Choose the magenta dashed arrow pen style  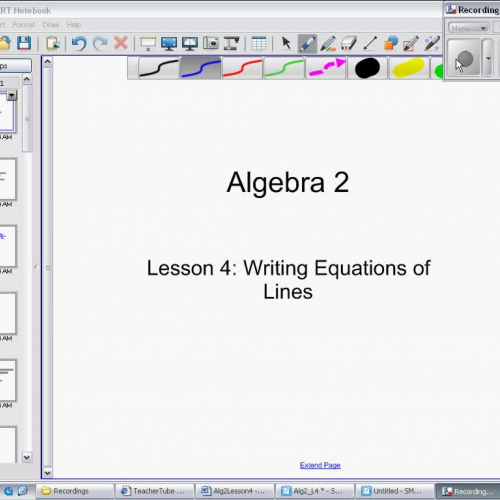point(326,68)
